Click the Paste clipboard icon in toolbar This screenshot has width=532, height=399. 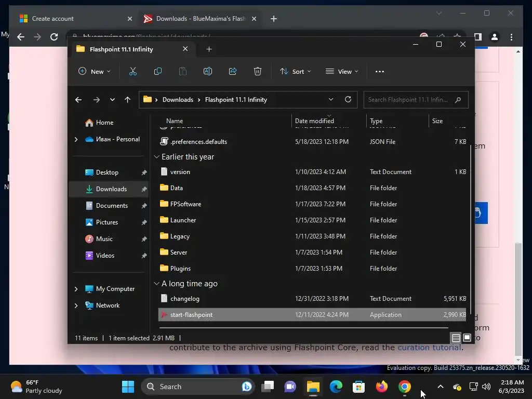click(183, 72)
